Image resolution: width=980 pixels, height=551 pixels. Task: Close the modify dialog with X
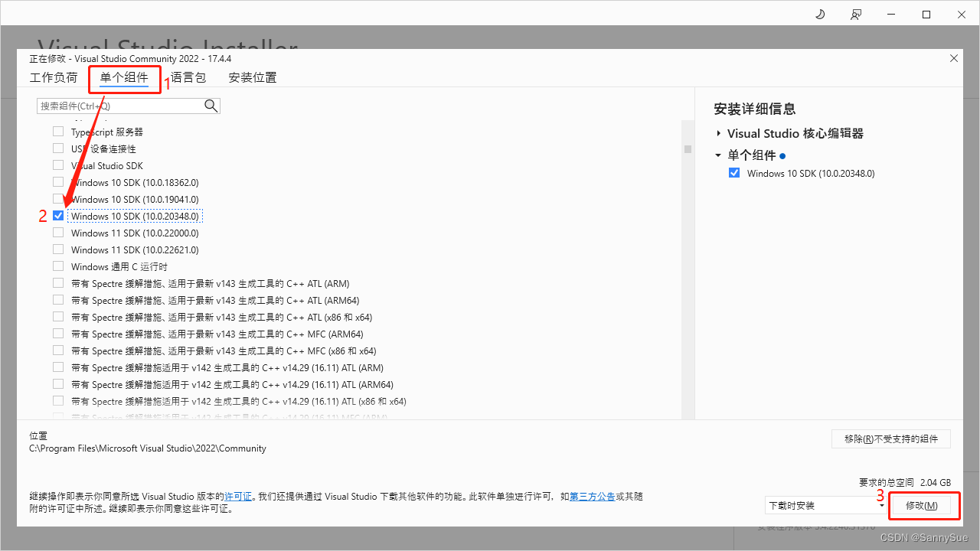954,58
